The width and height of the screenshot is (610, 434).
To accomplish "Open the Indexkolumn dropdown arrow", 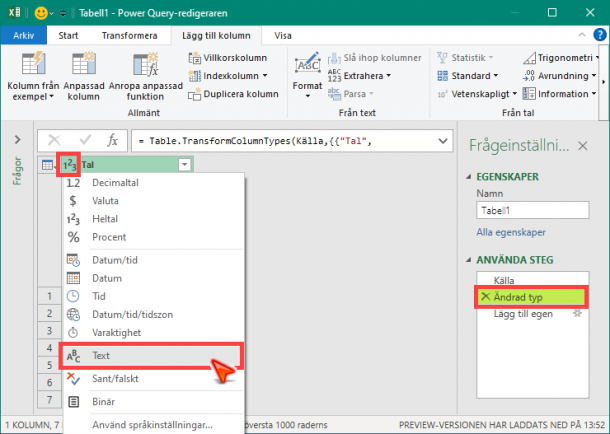I will click(x=265, y=76).
